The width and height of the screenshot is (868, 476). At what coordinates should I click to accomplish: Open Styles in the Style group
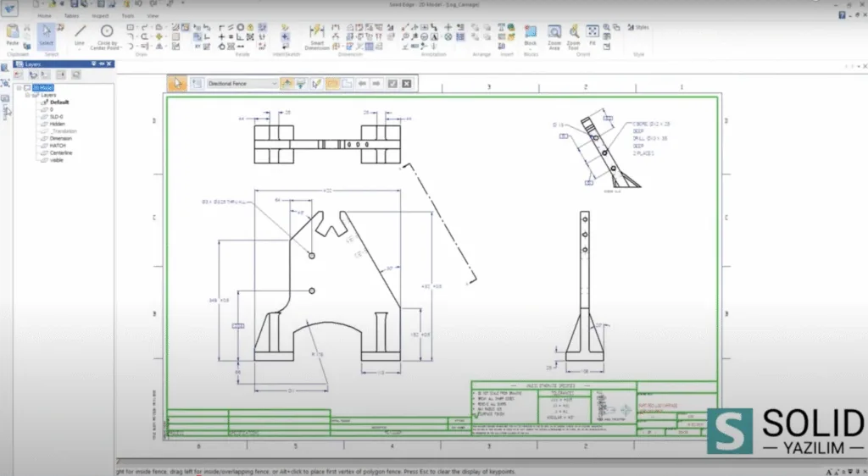(638, 27)
